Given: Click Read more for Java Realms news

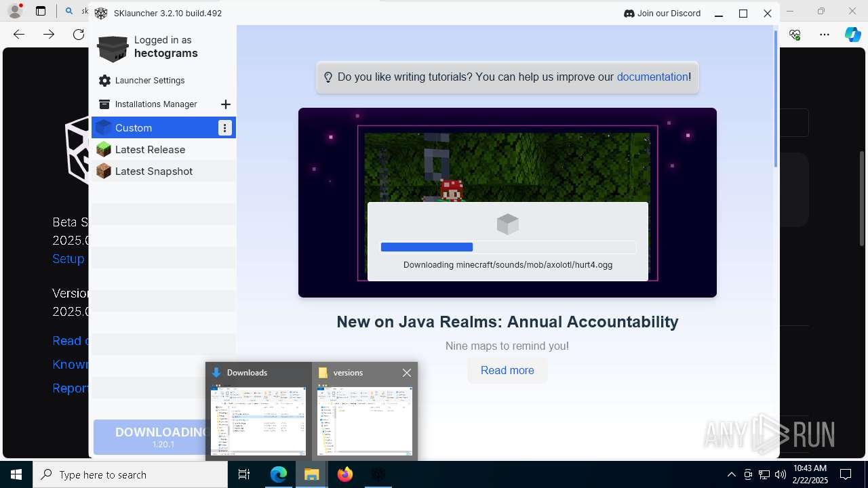Looking at the screenshot, I should tap(507, 371).
